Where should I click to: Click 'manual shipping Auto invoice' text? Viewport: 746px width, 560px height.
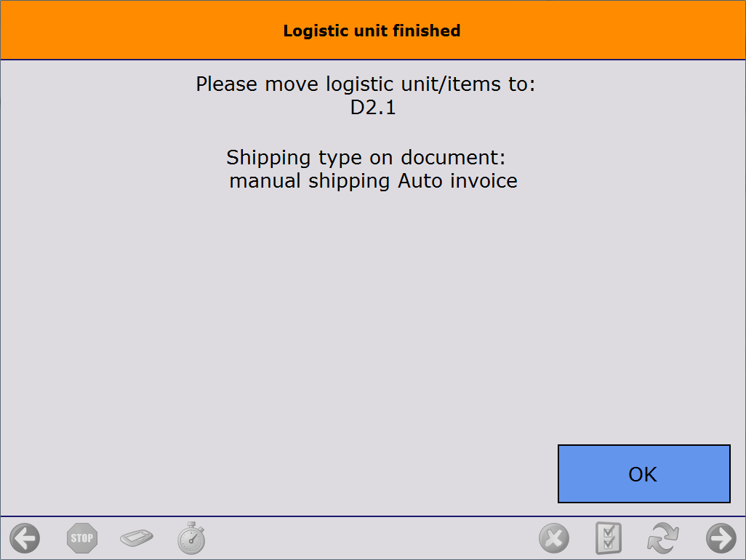pyautogui.click(x=373, y=180)
